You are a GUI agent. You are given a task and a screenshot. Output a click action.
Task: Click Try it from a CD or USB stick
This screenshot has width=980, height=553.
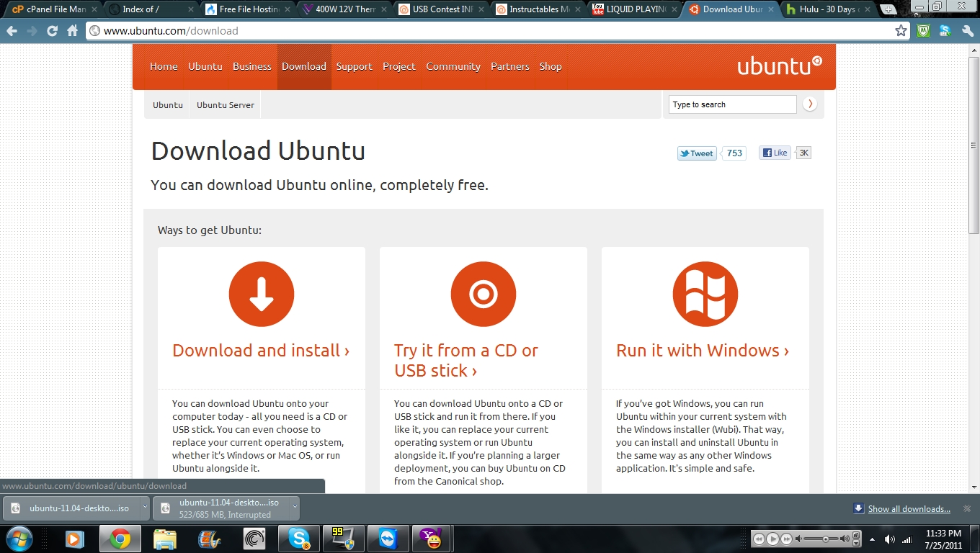tap(466, 360)
